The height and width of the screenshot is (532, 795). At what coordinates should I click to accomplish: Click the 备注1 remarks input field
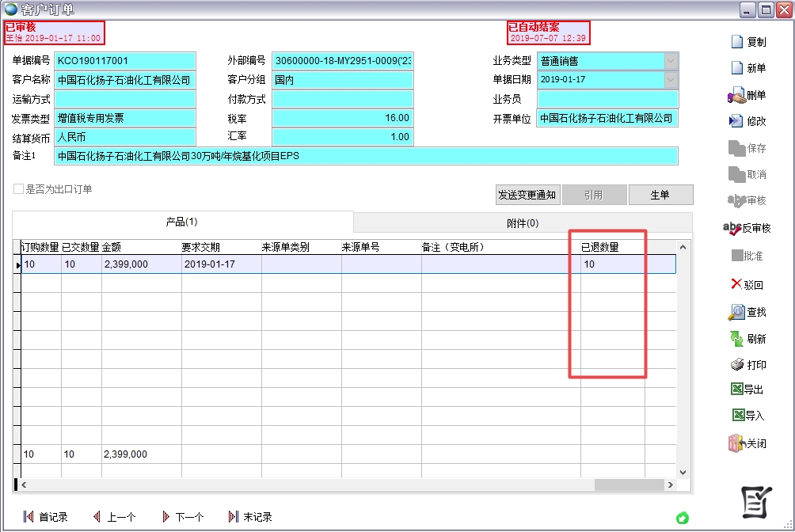366,156
